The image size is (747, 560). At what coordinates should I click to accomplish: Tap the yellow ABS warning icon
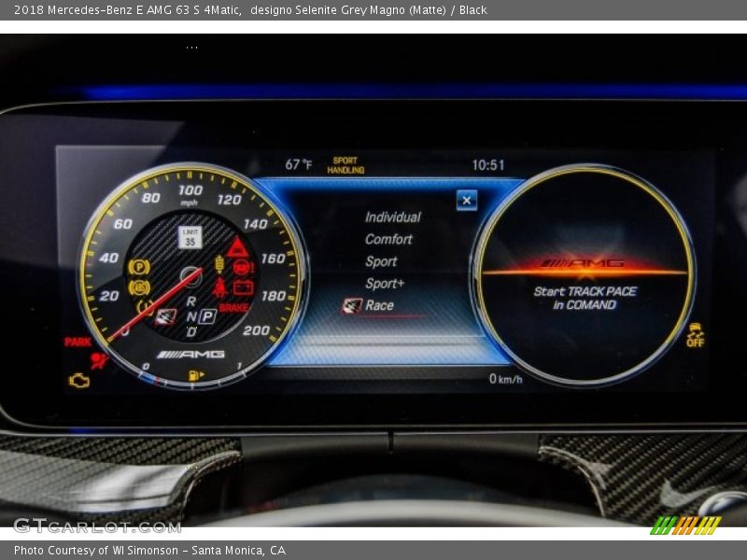[139, 287]
